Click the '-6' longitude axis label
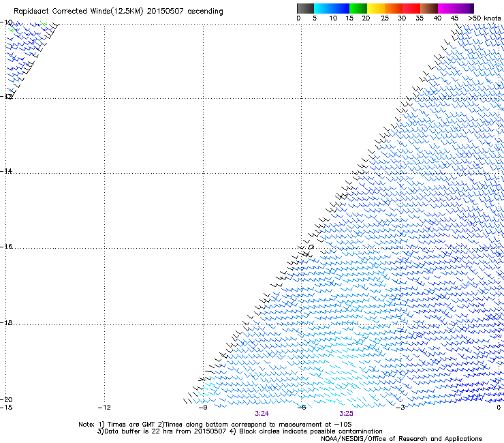 click(302, 408)
